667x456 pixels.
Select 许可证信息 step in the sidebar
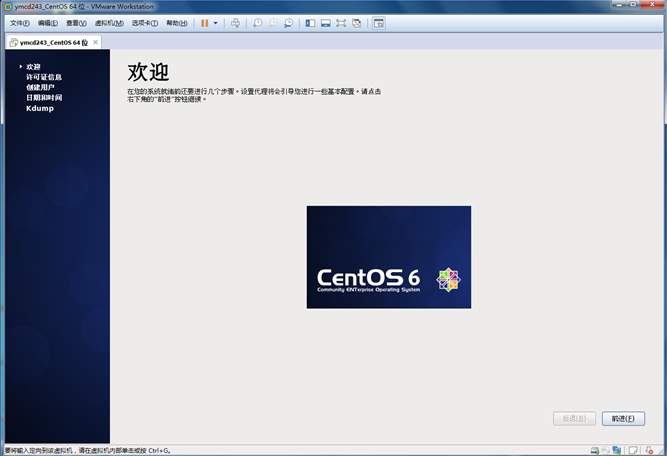(x=44, y=77)
